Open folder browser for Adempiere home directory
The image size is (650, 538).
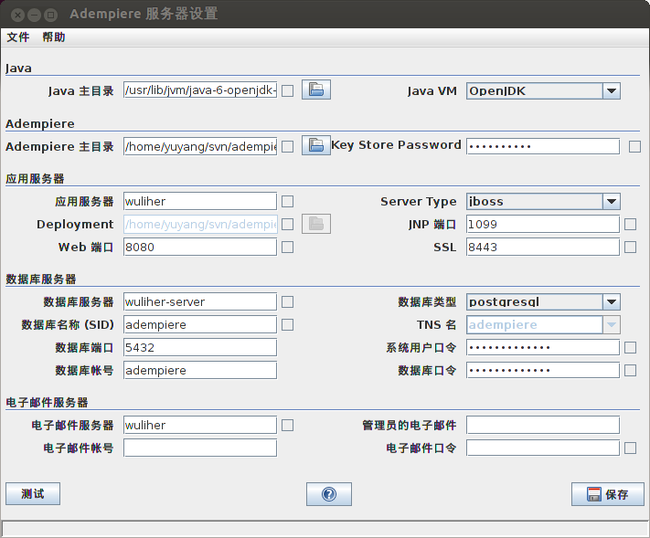point(316,145)
